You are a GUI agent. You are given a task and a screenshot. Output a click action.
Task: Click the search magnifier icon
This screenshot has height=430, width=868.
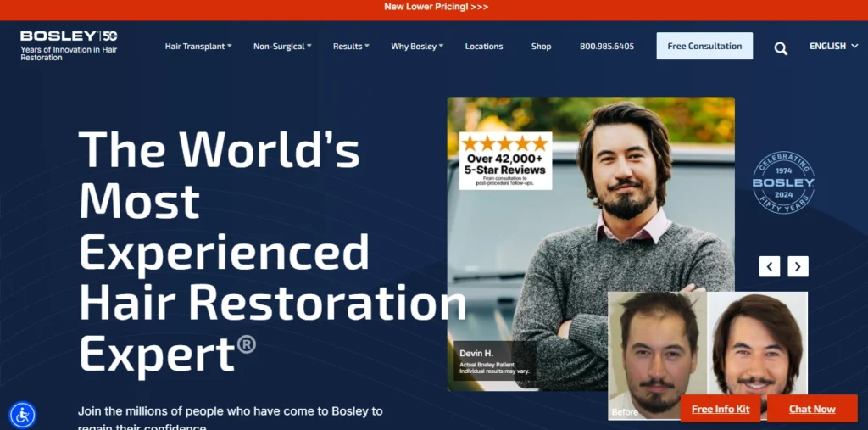pyautogui.click(x=781, y=48)
